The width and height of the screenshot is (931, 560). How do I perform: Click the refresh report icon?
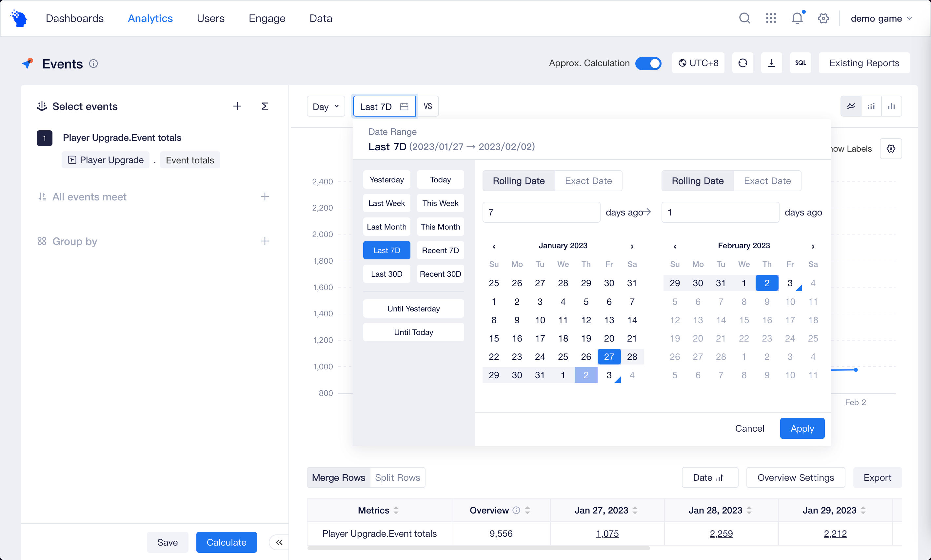(743, 63)
